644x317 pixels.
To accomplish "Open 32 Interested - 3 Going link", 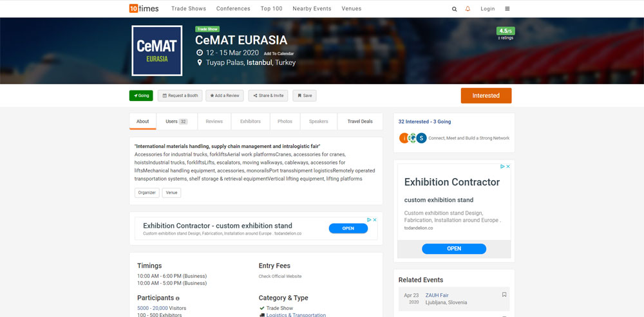I will (424, 122).
